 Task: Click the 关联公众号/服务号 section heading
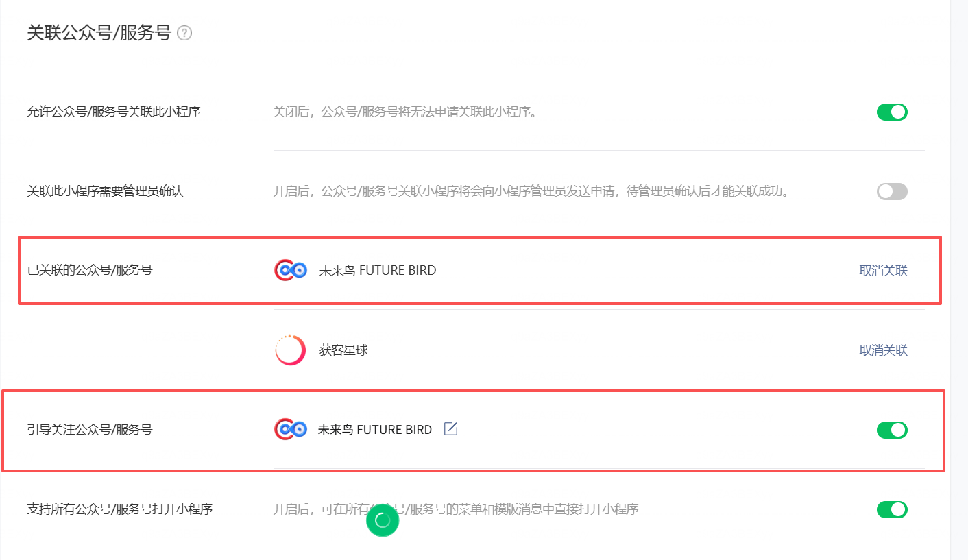coord(99,33)
